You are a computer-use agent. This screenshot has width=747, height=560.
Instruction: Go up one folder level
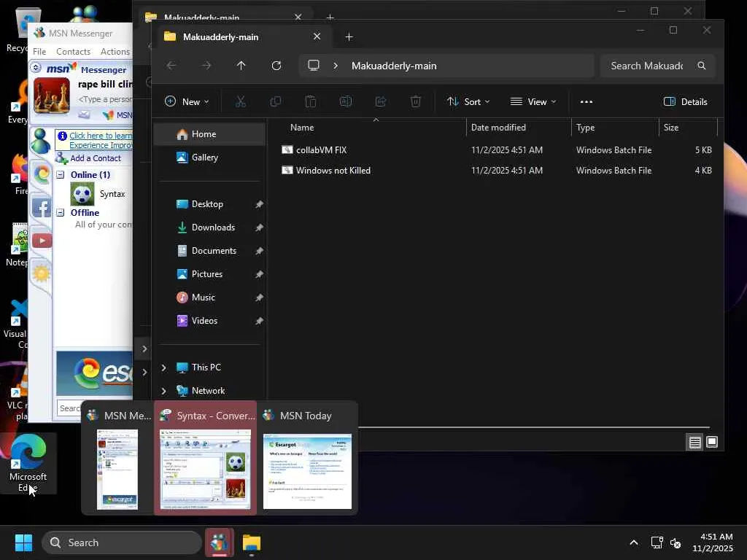point(241,66)
